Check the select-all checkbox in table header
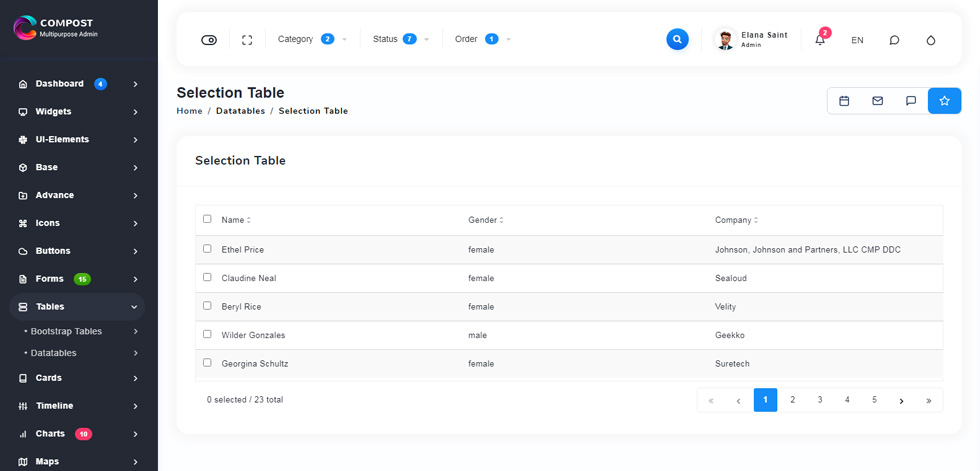This screenshot has height=471, width=980. (207, 219)
